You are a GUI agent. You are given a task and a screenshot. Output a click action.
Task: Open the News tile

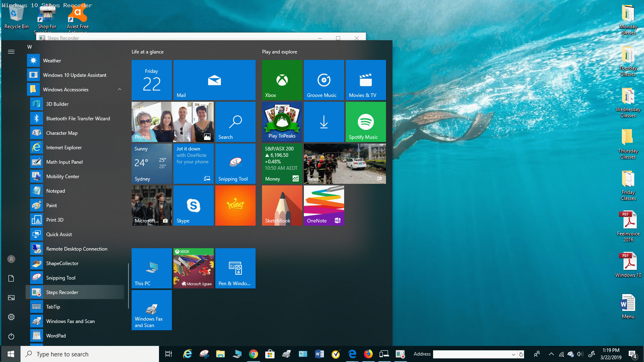pos(345,164)
